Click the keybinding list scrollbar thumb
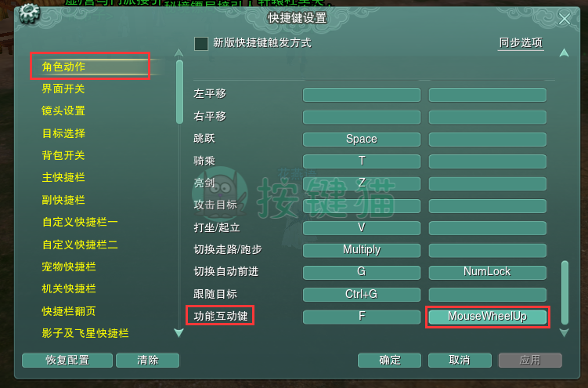This screenshot has width=588, height=388. [565, 292]
